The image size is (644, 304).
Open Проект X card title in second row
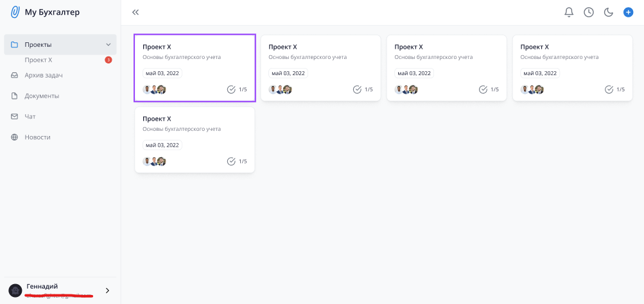click(157, 119)
